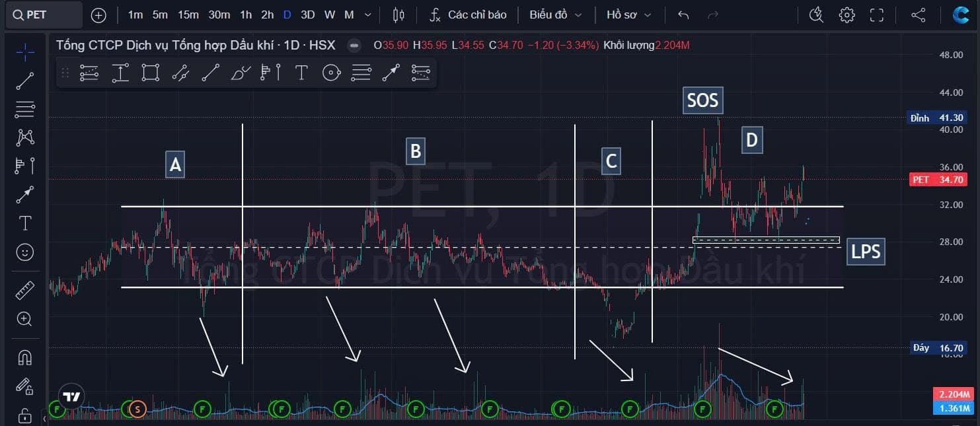
Task: Pick arrow tool in favorites toolbar
Action: pos(391,72)
